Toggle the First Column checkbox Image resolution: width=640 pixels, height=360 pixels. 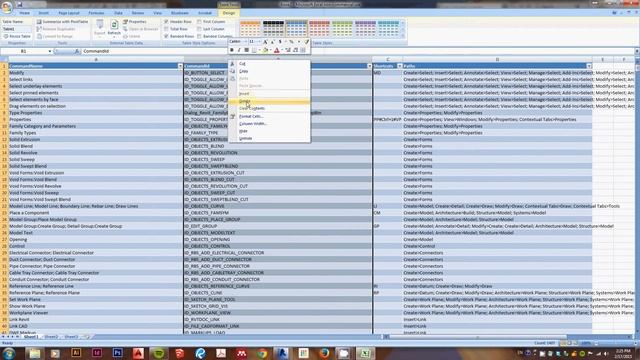(x=199, y=22)
